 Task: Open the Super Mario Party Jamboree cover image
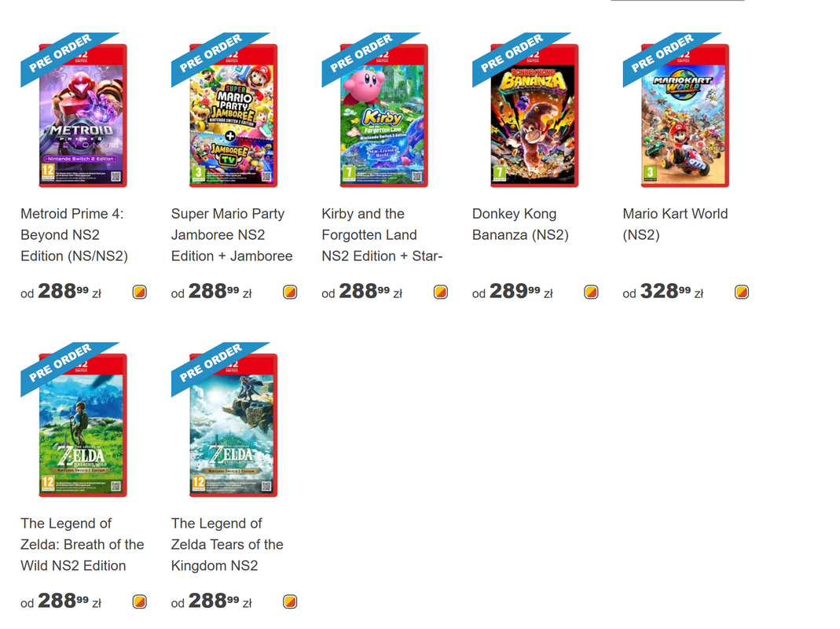tap(233, 116)
